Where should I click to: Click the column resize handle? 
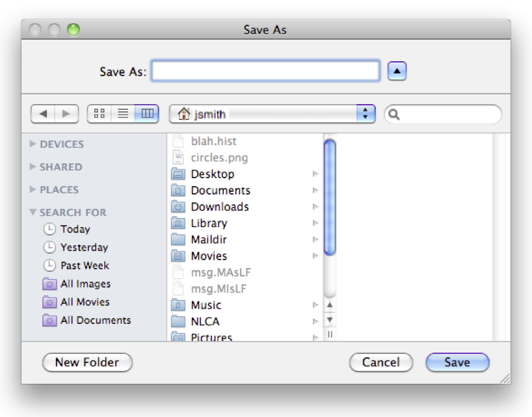tap(330, 334)
